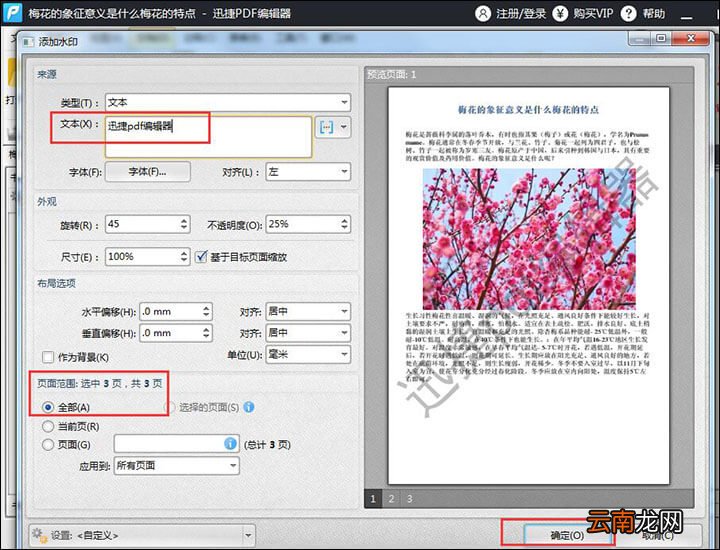Maximize the 添加水印 dialog

pos(661,39)
